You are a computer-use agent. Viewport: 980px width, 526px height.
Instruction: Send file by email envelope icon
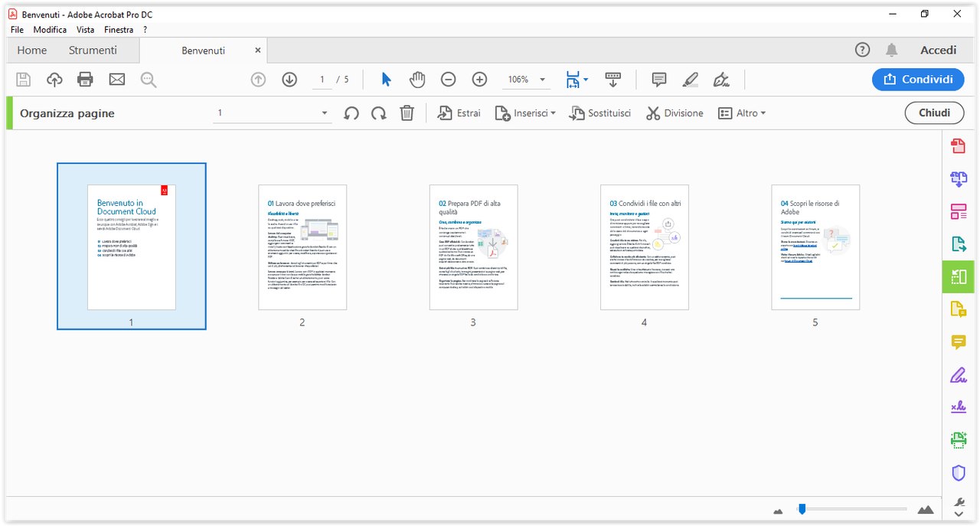116,80
